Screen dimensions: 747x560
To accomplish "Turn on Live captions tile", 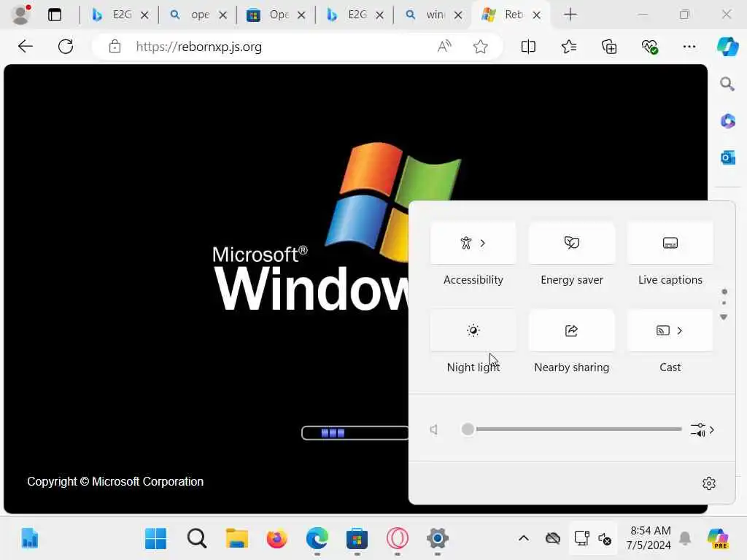I will pyautogui.click(x=670, y=243).
